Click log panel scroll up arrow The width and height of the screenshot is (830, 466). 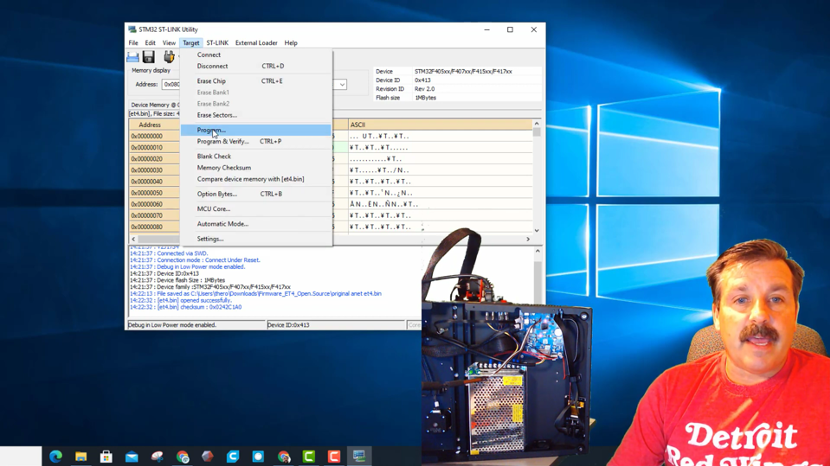click(x=537, y=252)
